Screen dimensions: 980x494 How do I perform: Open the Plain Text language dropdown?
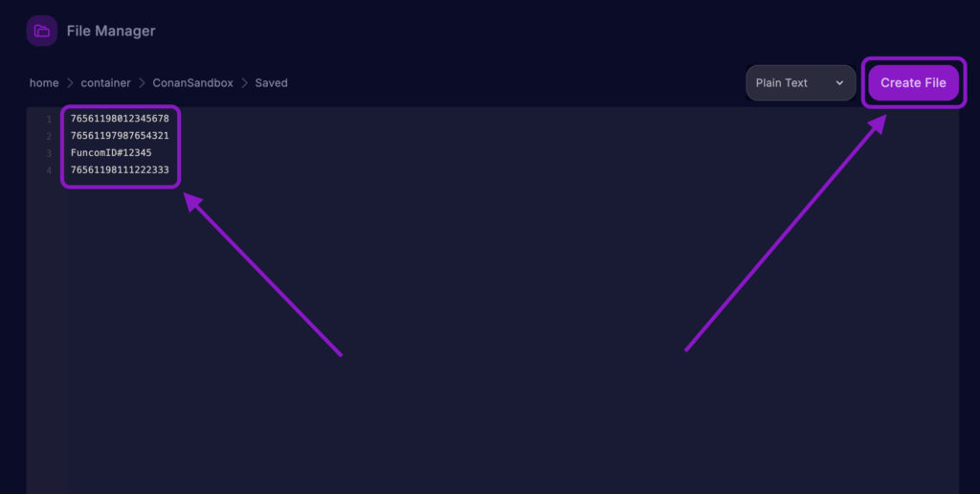tap(800, 82)
